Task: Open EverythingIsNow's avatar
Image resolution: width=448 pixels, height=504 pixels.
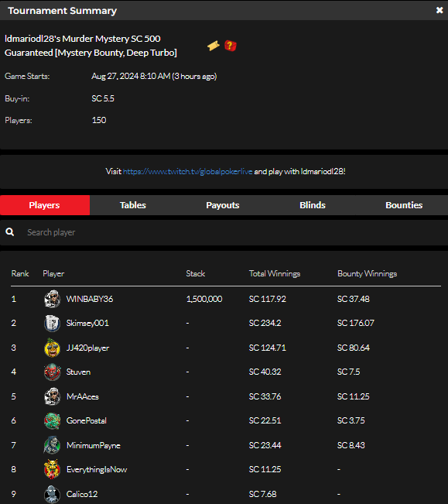Action: [x=52, y=469]
